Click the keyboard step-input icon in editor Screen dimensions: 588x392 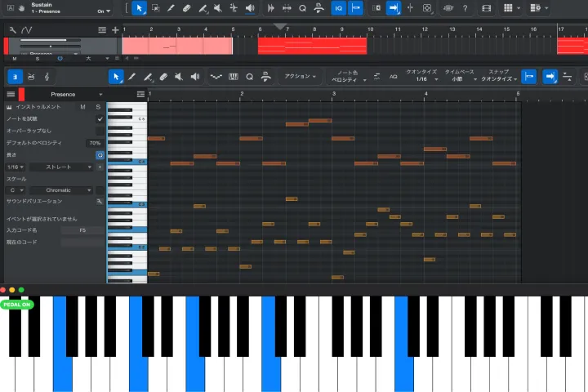pyautogui.click(x=234, y=77)
